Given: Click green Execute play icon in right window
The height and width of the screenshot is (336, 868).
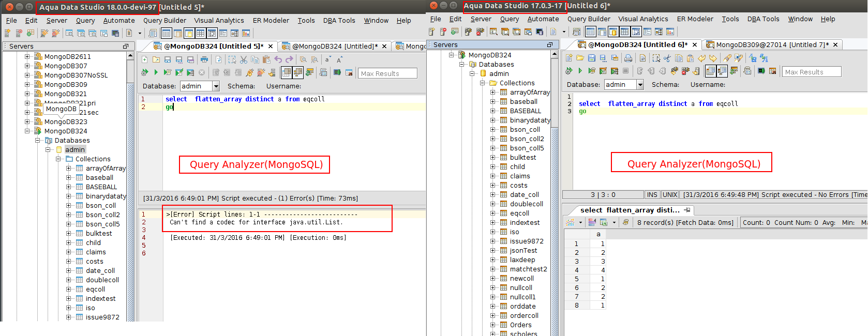Looking at the screenshot, I should tap(580, 71).
